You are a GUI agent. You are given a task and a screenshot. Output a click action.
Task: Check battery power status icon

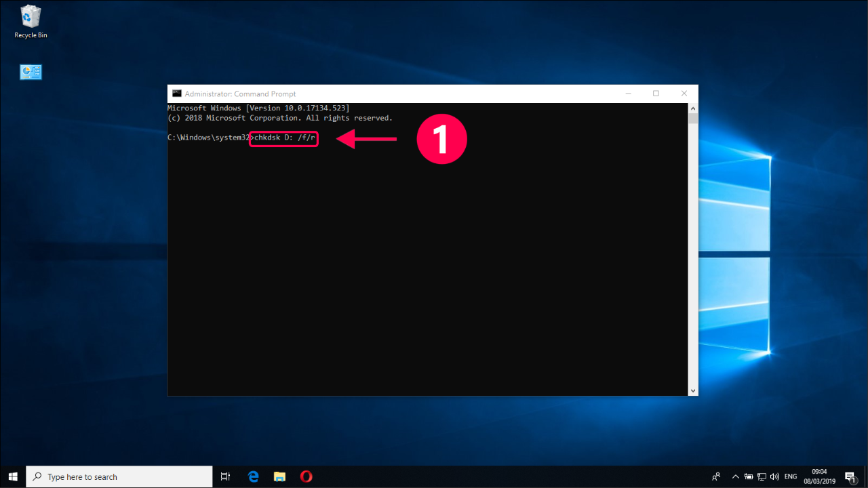749,476
